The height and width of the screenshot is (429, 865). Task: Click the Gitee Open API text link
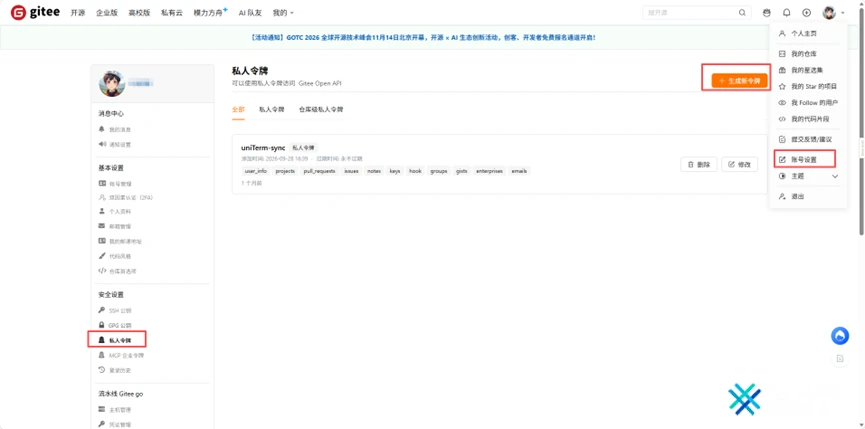[x=320, y=83]
